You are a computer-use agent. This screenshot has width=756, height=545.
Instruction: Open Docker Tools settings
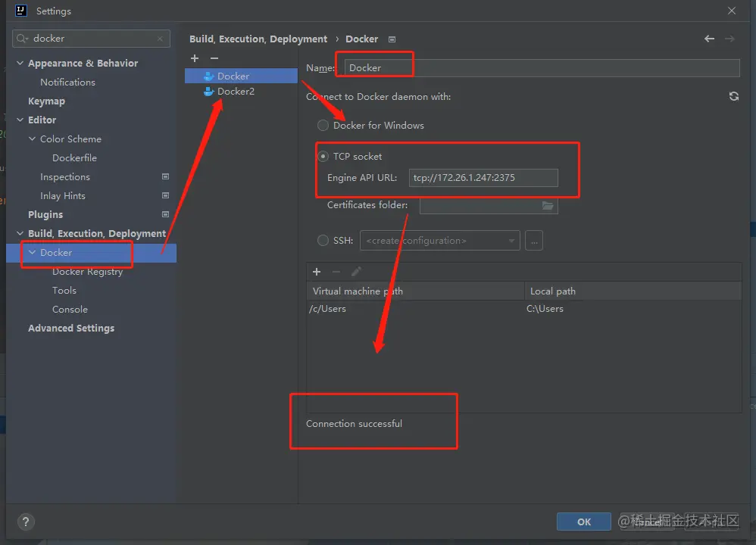click(64, 291)
